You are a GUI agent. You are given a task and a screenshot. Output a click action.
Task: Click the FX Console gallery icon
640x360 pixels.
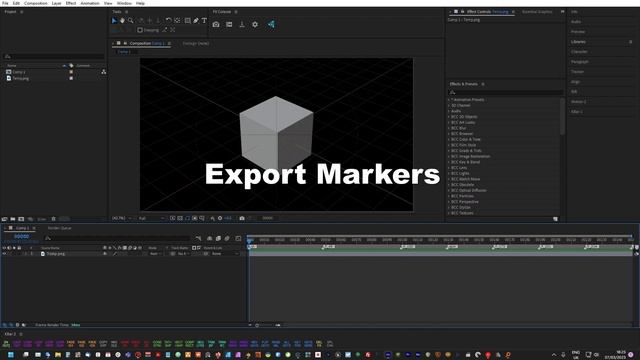tap(229, 24)
